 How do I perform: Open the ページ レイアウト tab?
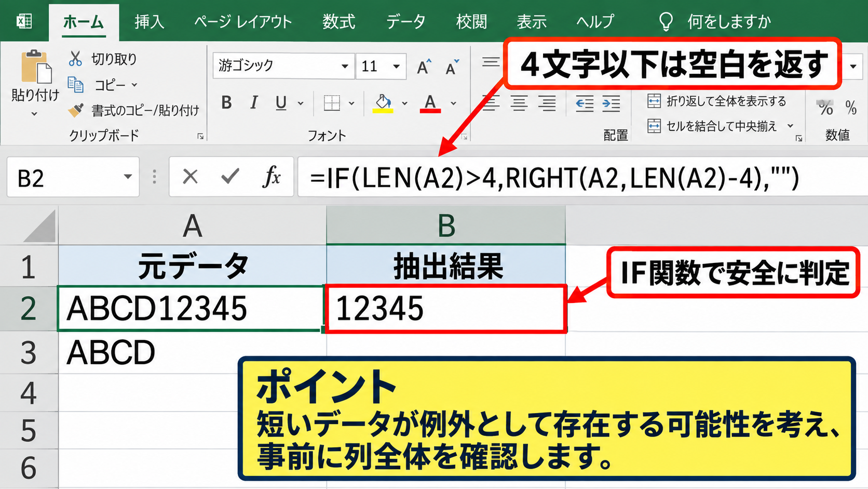point(243,22)
